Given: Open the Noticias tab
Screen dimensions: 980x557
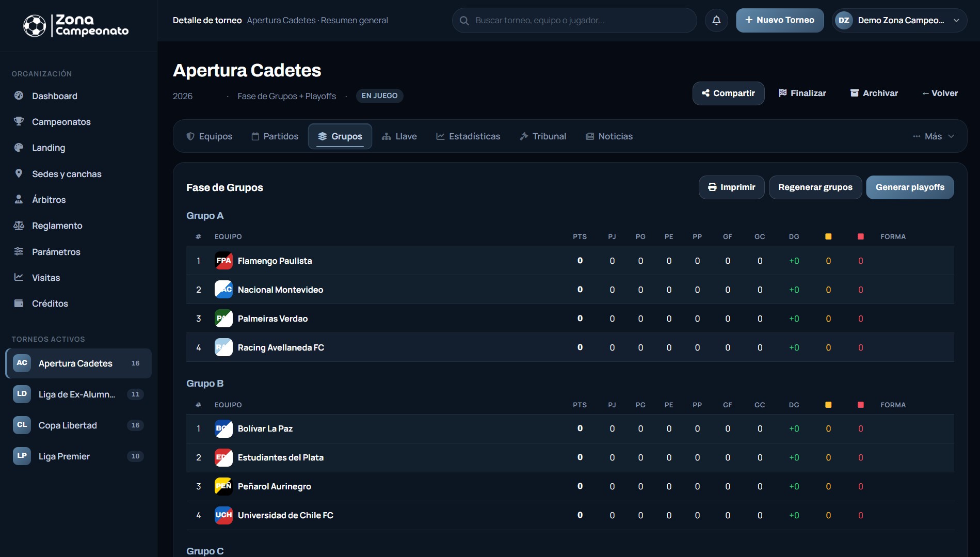Looking at the screenshot, I should (x=609, y=136).
